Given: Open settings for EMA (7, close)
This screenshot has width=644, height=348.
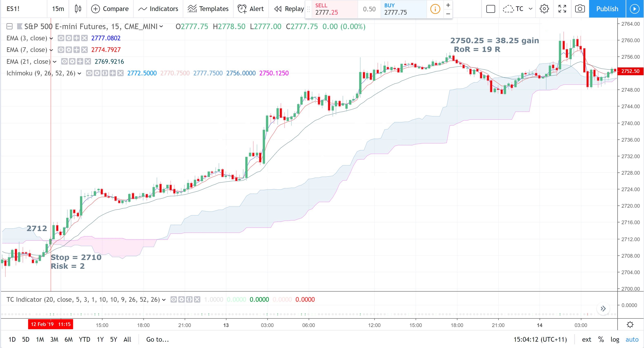Looking at the screenshot, I should pos(69,50).
